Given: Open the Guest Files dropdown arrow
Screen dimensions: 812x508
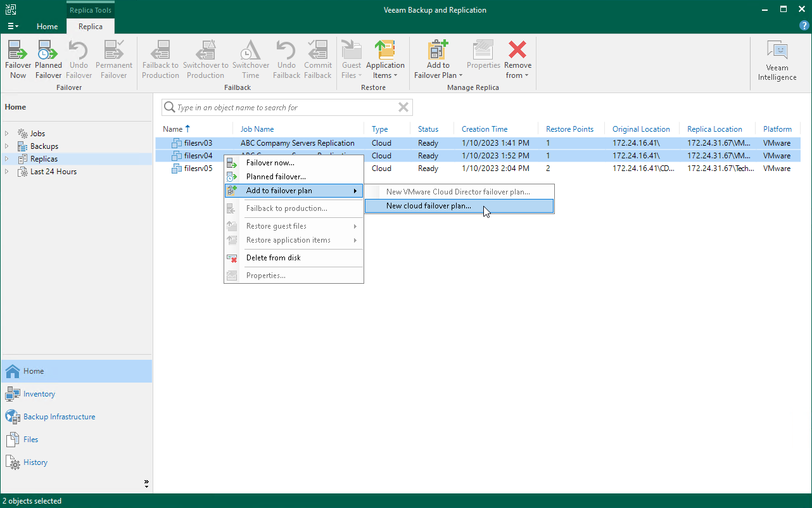Looking at the screenshot, I should click(x=361, y=75).
